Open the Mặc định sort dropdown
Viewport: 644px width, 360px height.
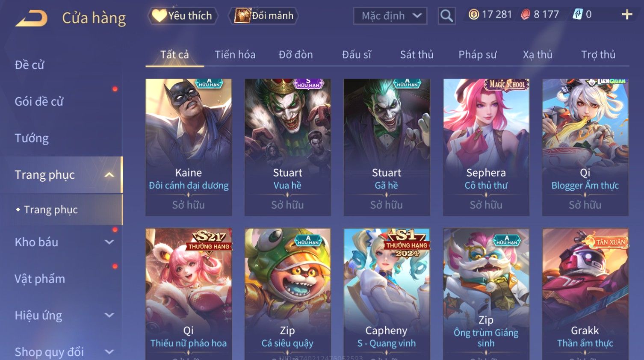click(390, 16)
